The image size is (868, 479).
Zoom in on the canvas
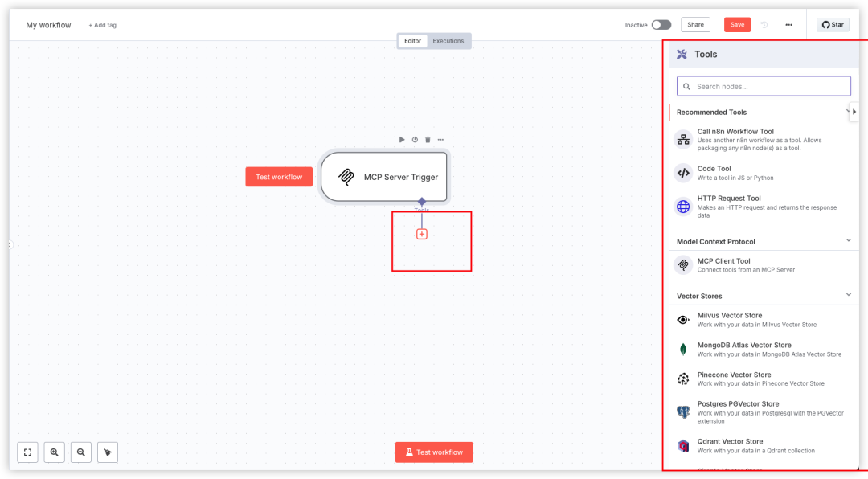coord(55,452)
